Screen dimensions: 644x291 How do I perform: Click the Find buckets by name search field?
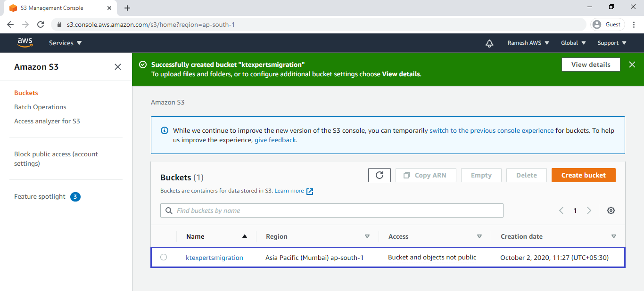(332, 210)
